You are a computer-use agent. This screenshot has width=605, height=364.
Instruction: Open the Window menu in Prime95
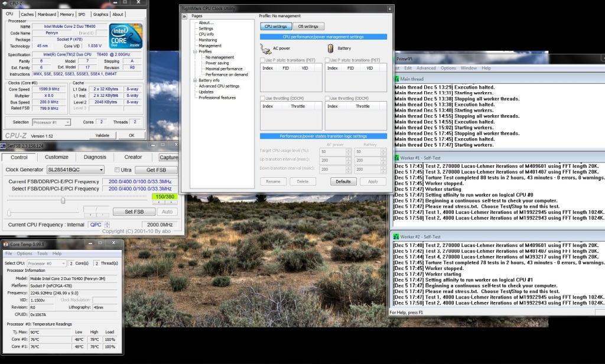469,68
